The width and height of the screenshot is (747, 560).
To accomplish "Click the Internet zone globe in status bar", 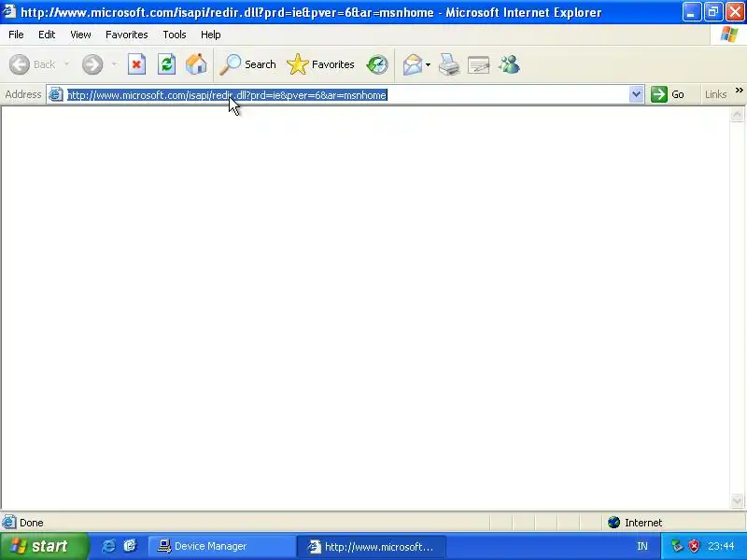I will tap(614, 523).
